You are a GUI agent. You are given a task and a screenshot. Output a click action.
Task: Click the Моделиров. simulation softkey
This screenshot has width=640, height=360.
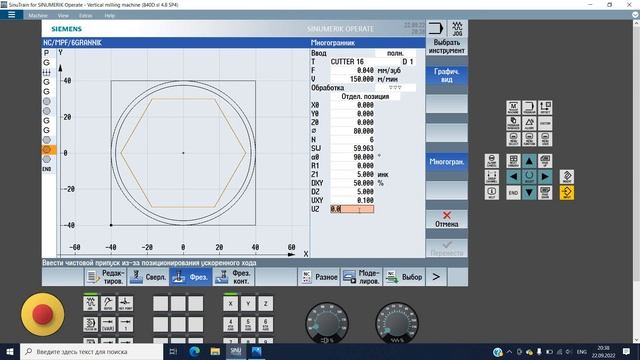pos(361,277)
